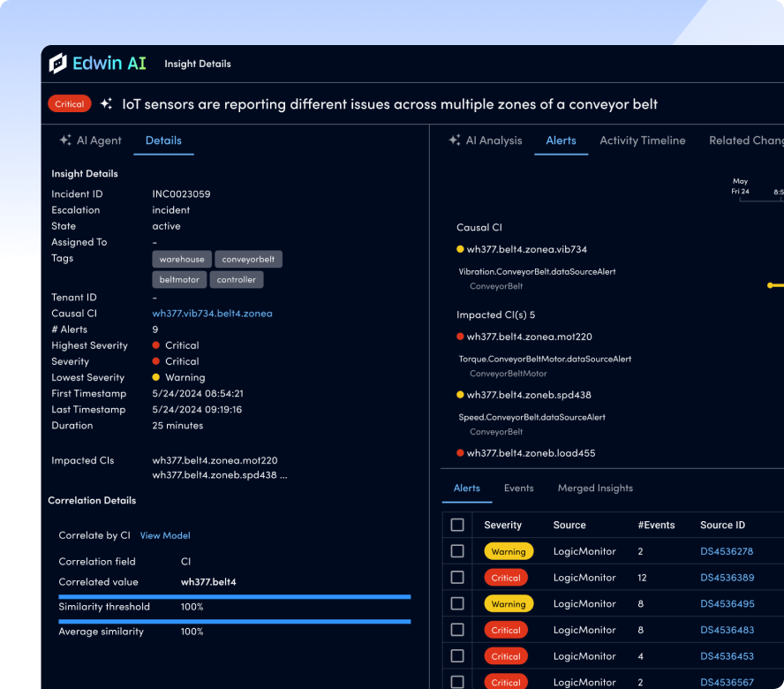This screenshot has width=784, height=689.
Task: Follow the DS4536453 source link
Action: [x=727, y=656]
